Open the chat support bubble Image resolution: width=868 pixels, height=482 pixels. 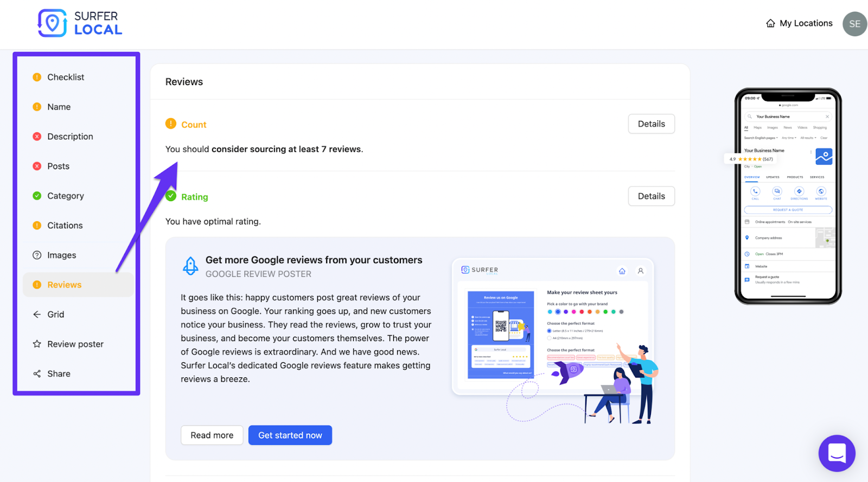coord(837,453)
